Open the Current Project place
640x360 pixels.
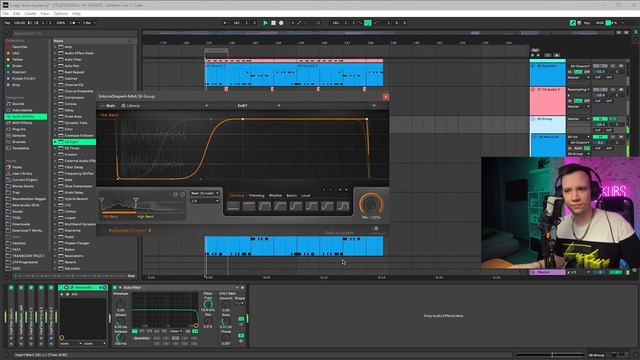[24, 180]
